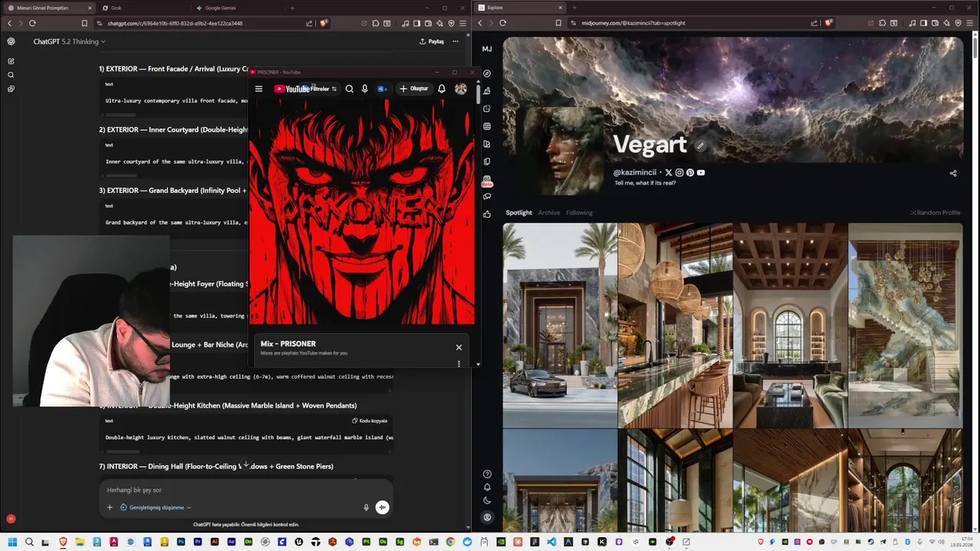Open the YouTube profile link icon on Midjourney

pos(701,173)
